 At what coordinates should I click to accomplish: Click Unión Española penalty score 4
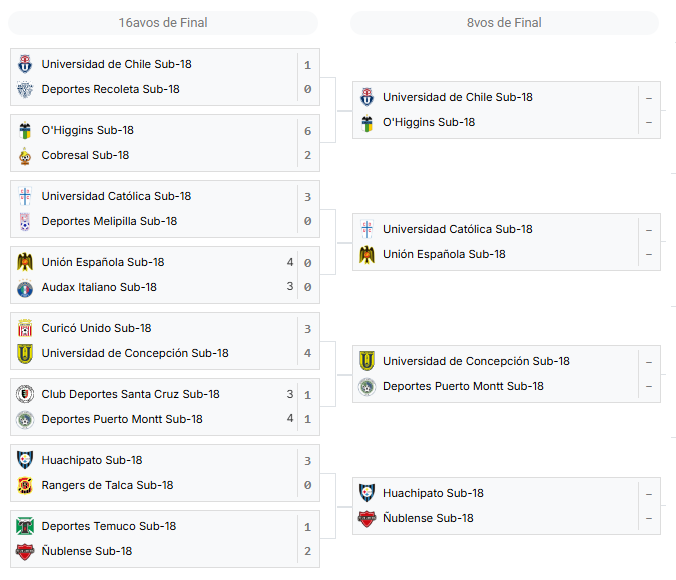coord(290,262)
